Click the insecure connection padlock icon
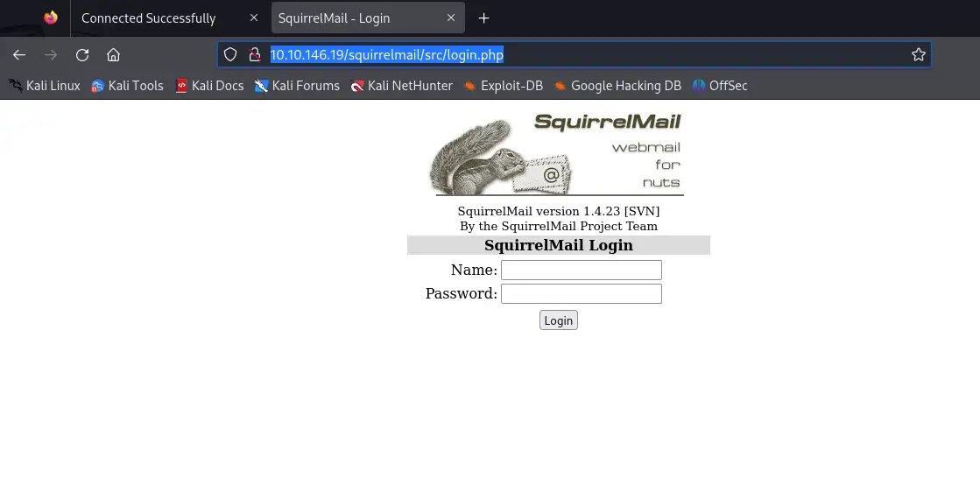 click(x=254, y=55)
